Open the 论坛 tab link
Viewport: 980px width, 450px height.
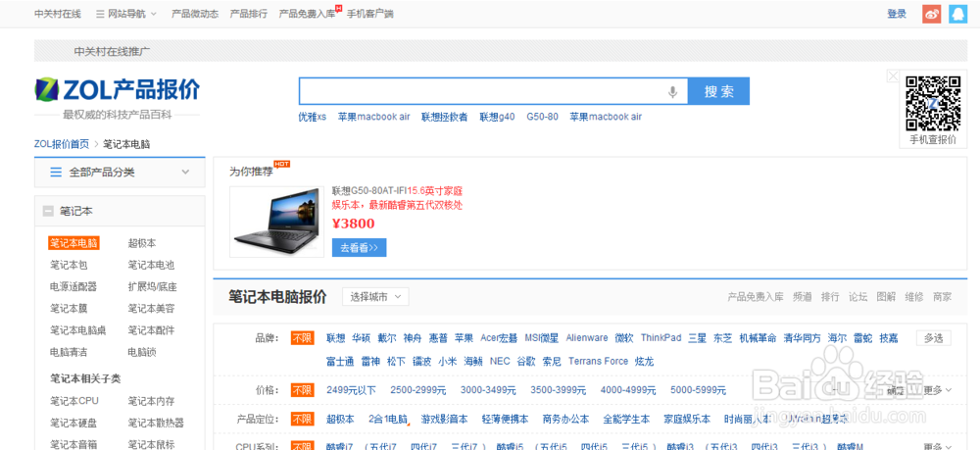858,296
